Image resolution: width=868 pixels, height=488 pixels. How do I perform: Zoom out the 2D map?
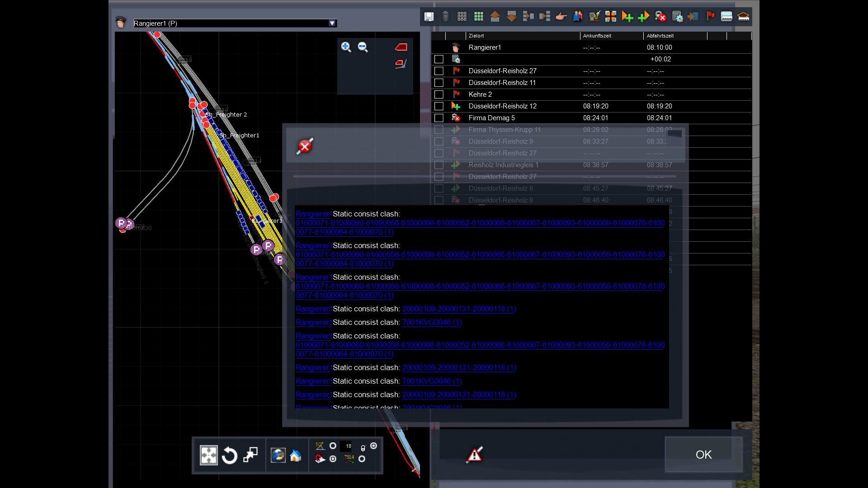click(x=363, y=47)
